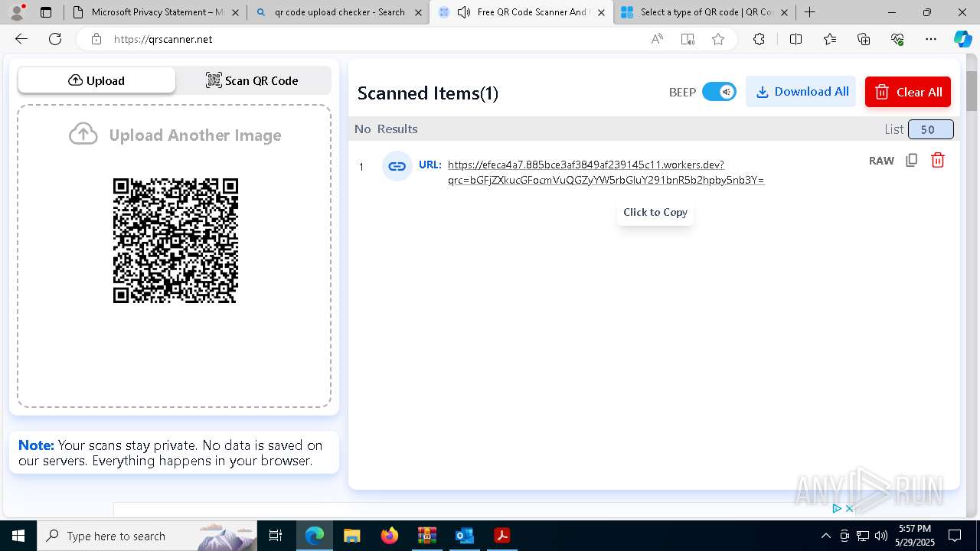Open Outlook from taskbar
980x551 pixels.
(465, 536)
